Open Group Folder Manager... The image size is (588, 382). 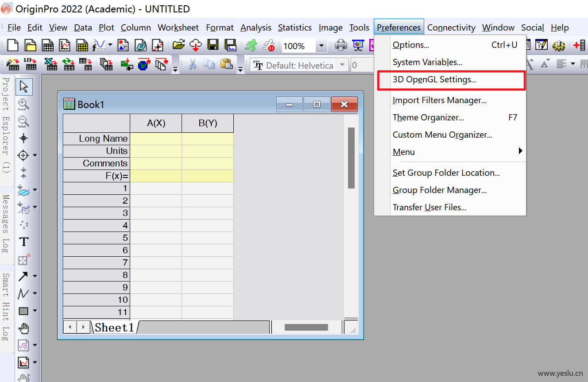click(450, 190)
